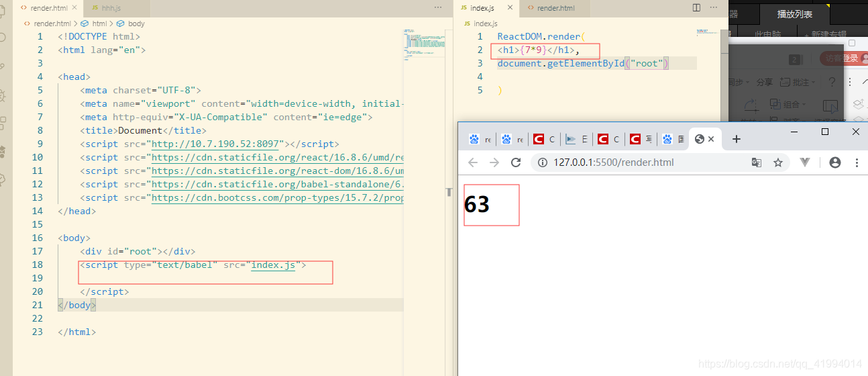Click the question mark help icon
Image resolution: width=868 pixels, height=376 pixels.
[x=832, y=82]
